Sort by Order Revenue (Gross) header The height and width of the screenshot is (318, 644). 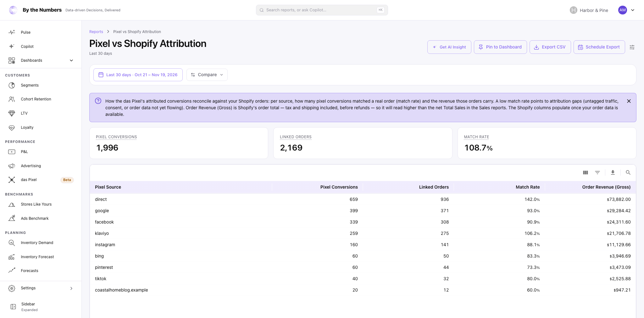pos(606,187)
